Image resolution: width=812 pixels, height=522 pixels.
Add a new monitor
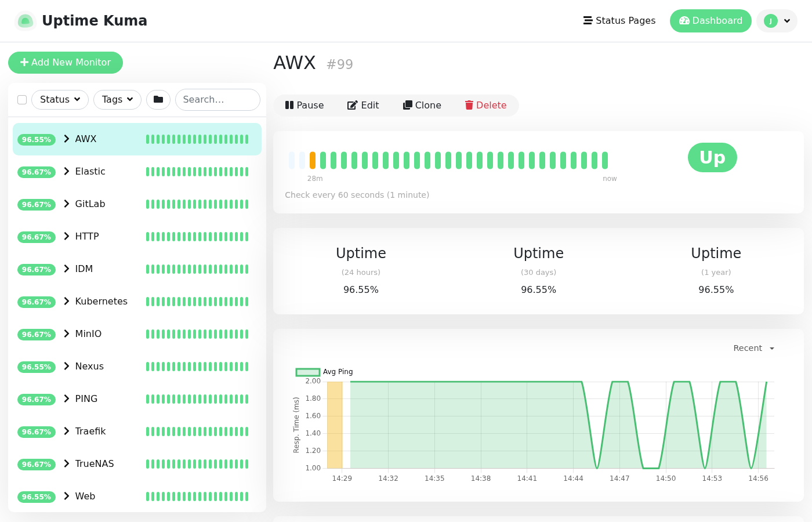[66, 63]
